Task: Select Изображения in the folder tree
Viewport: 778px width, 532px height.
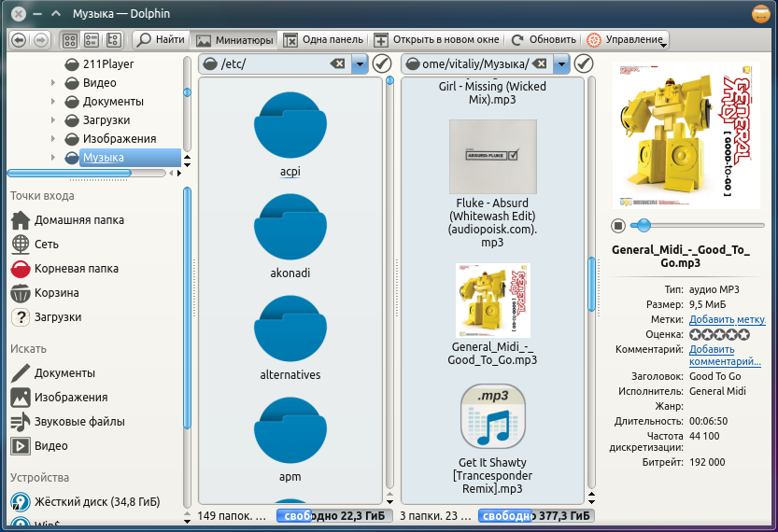Action: pos(110,139)
